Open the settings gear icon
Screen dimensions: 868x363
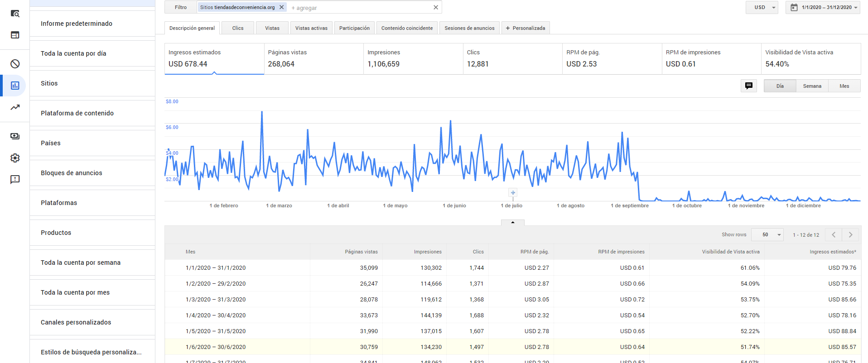[15, 158]
